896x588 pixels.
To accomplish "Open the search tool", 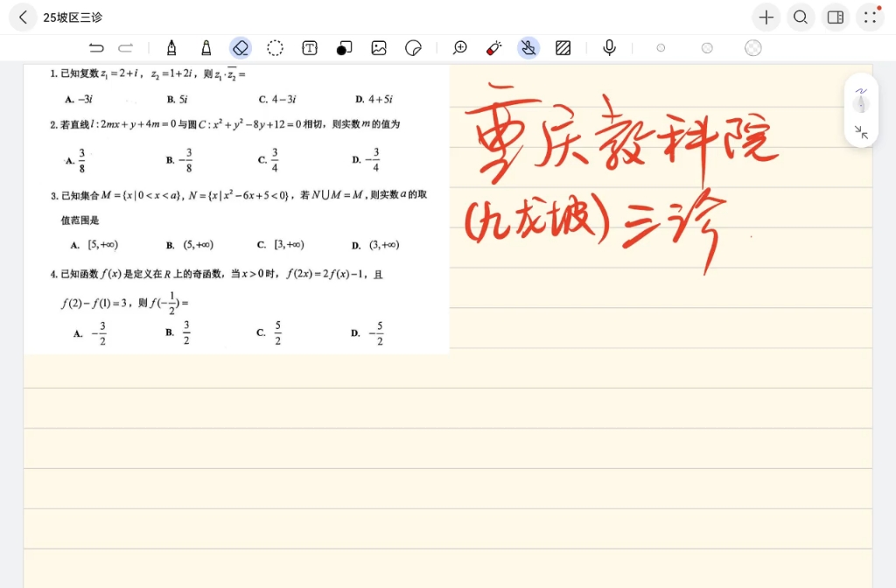I will tap(801, 17).
